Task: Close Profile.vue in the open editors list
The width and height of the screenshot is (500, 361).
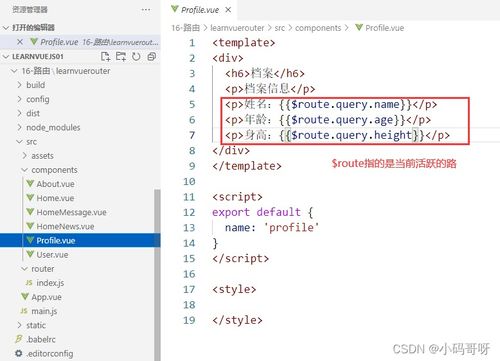Action: pos(20,42)
